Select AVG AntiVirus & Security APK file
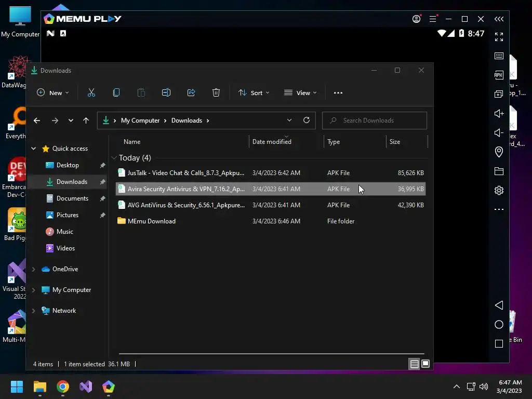This screenshot has height=399, width=532. (x=270, y=205)
